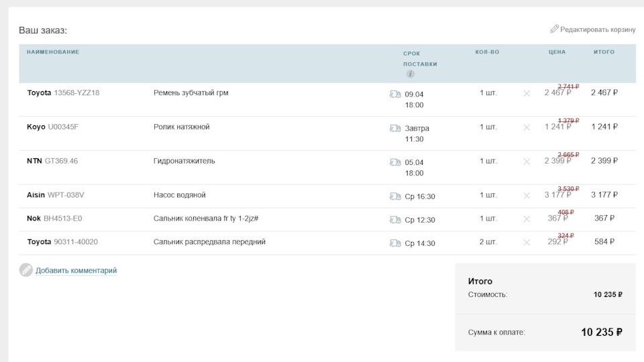Click the Стоимость value 10 235 ₽

(x=608, y=295)
